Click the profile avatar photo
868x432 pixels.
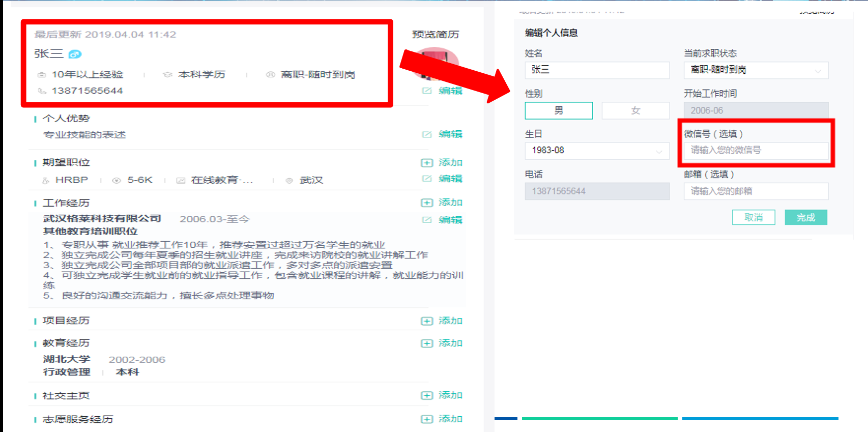click(437, 60)
